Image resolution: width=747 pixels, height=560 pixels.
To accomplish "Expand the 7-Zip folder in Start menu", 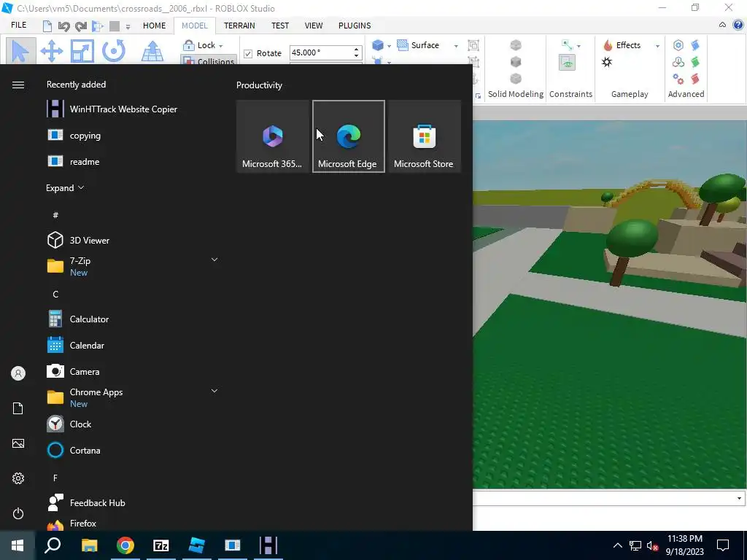I will point(214,260).
